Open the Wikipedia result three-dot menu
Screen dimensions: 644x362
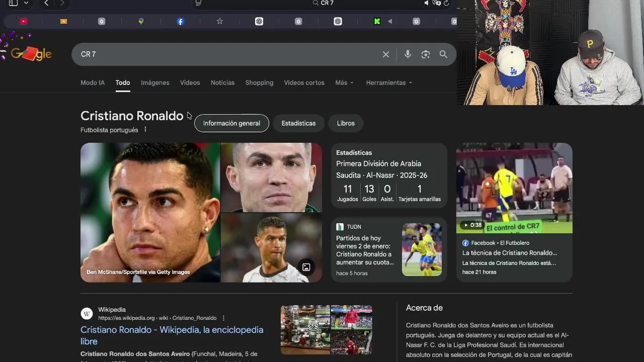click(x=223, y=318)
